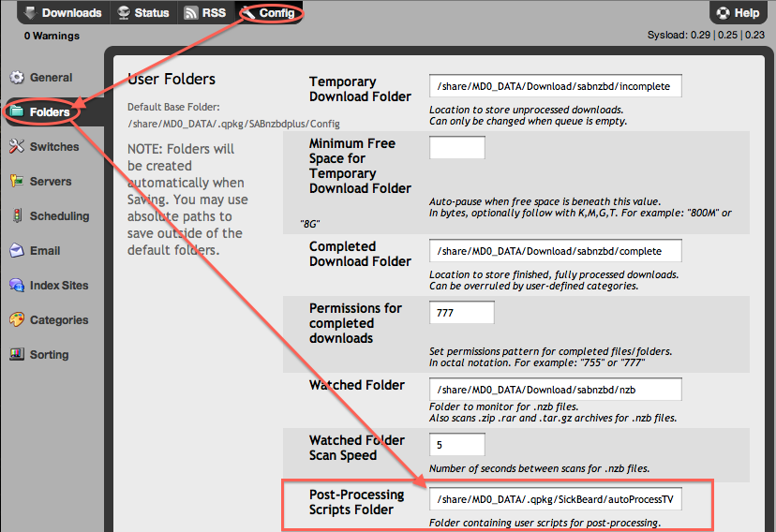Click 'Permissions for completed downloads' label
The width and height of the screenshot is (776, 532).
tap(355, 323)
